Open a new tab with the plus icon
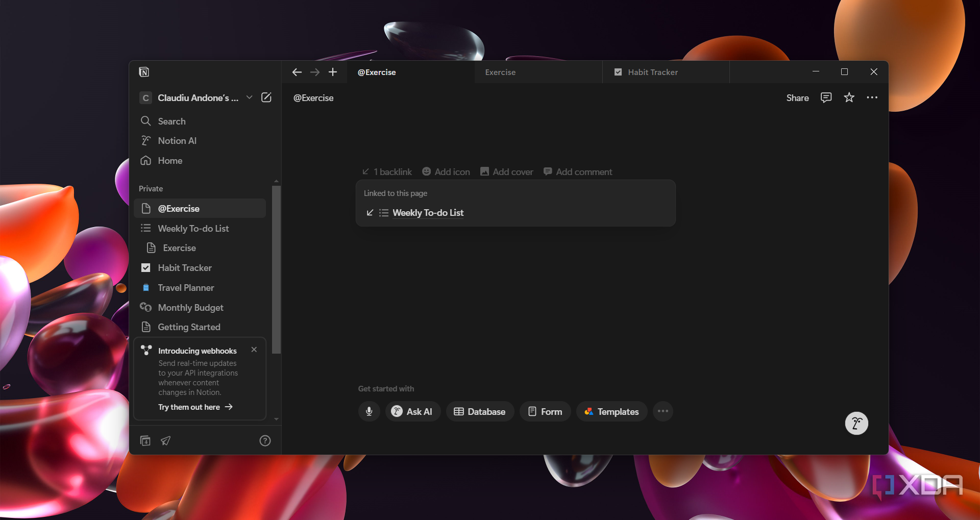 pyautogui.click(x=333, y=72)
